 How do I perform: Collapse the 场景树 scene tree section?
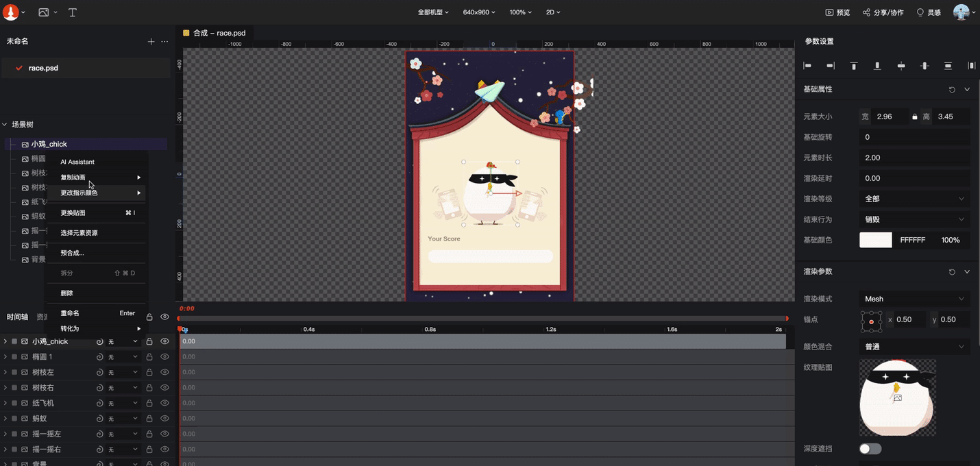[x=5, y=125]
